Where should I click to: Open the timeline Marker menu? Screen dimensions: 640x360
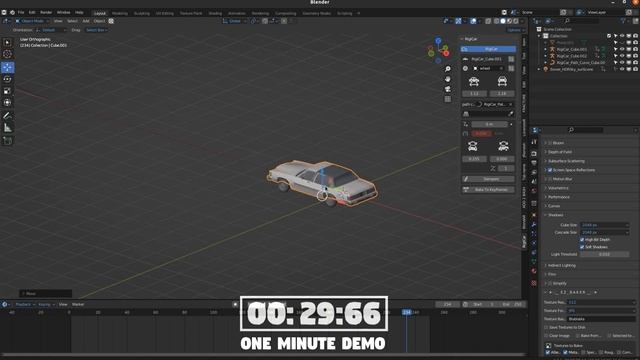pyautogui.click(x=78, y=304)
